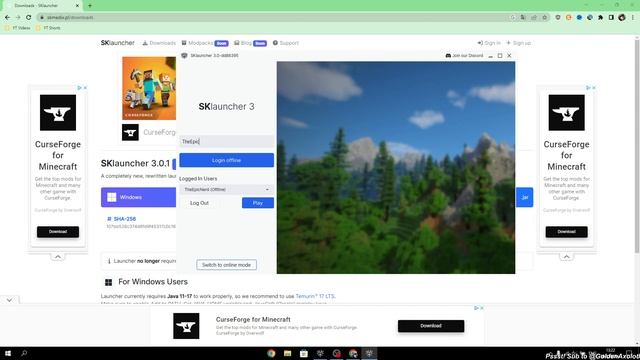Close the left ad with its X icon

click(x=85, y=88)
